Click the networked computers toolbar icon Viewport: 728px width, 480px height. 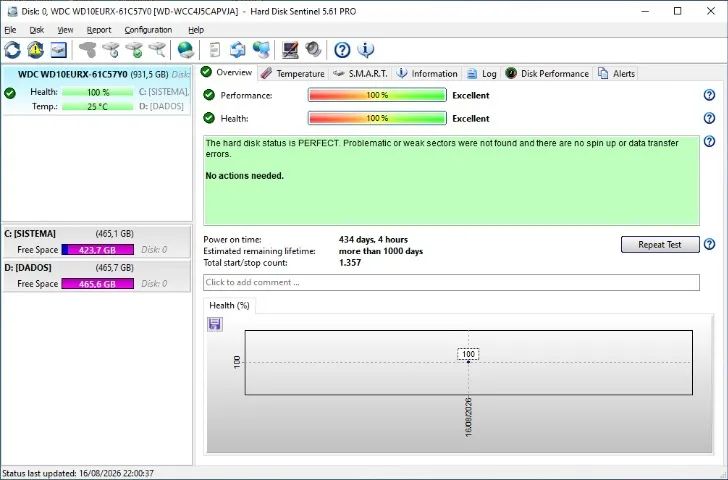pos(261,50)
